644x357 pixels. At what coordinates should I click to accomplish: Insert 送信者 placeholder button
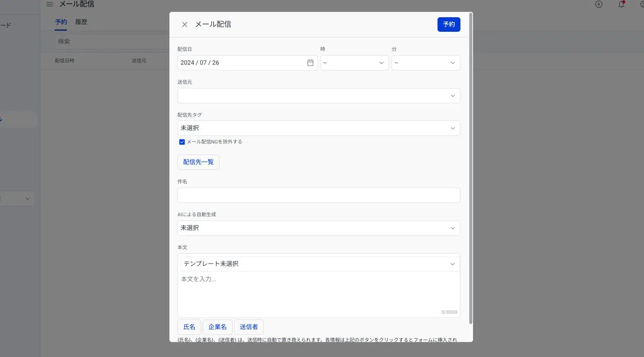coord(249,327)
